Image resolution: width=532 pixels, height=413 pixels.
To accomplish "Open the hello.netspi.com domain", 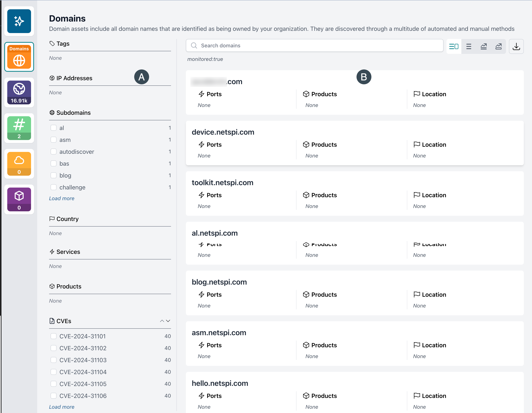I will (220, 383).
